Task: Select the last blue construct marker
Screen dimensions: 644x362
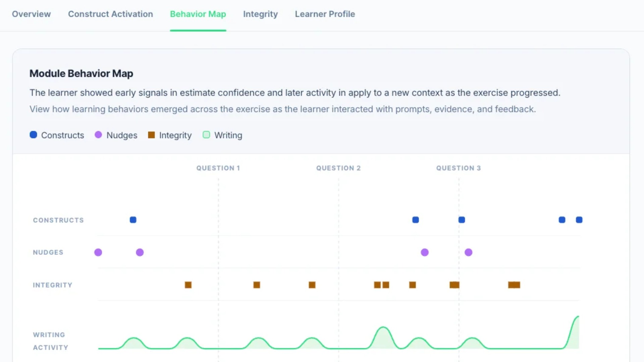Action: pyautogui.click(x=579, y=220)
